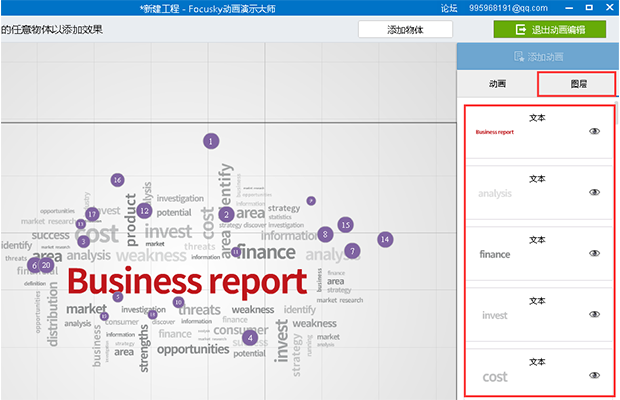Click animation marker number 20
The width and height of the screenshot is (620, 400).
pos(46,265)
